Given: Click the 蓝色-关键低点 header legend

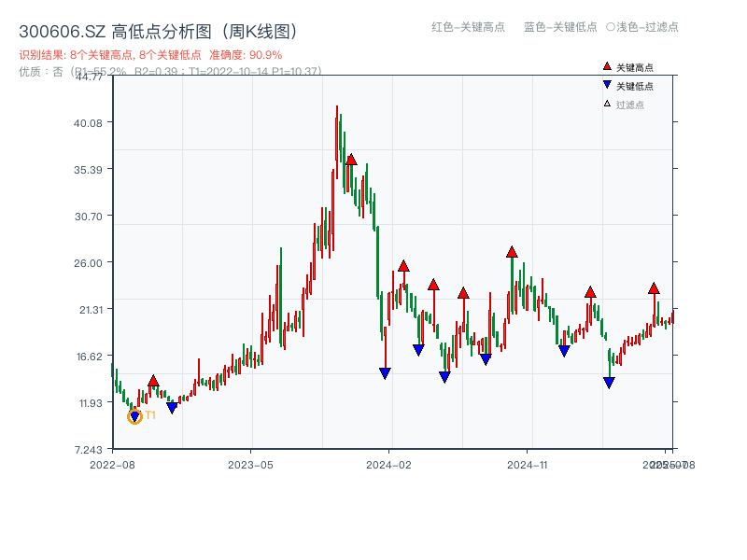Looking at the screenshot, I should point(560,27).
